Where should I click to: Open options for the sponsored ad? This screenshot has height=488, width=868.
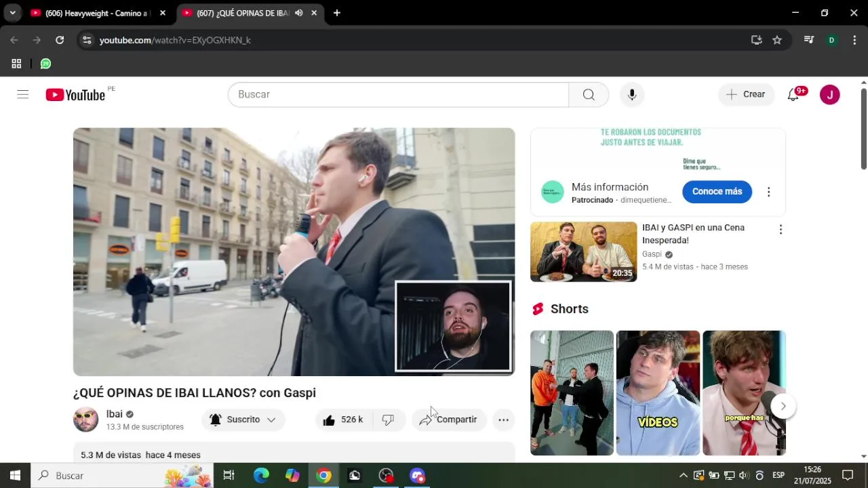(768, 192)
